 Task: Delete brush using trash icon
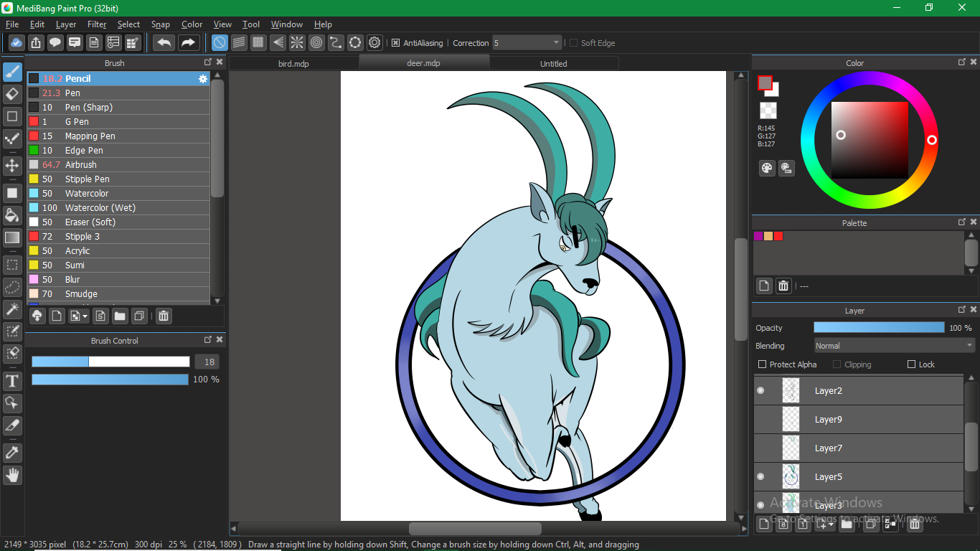coord(164,316)
